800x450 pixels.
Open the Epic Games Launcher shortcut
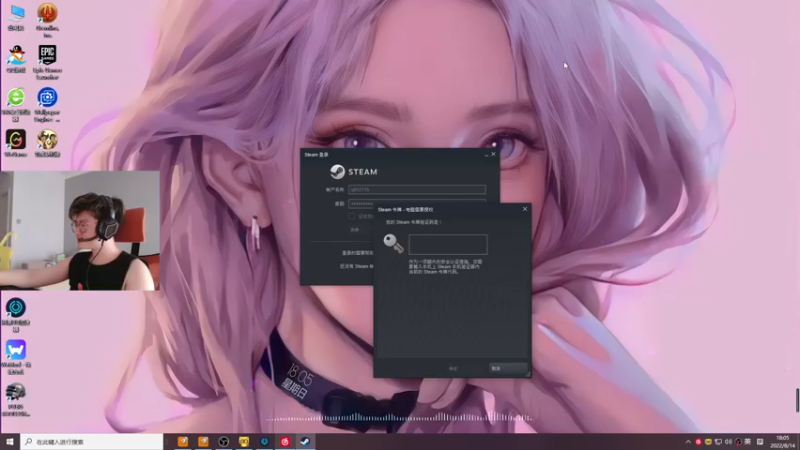[47, 62]
